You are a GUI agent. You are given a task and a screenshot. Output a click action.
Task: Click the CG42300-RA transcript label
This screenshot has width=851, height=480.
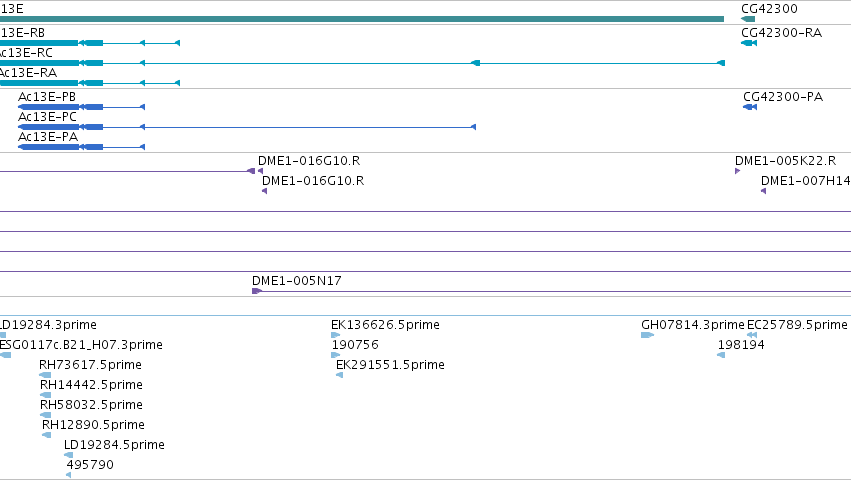tap(782, 33)
